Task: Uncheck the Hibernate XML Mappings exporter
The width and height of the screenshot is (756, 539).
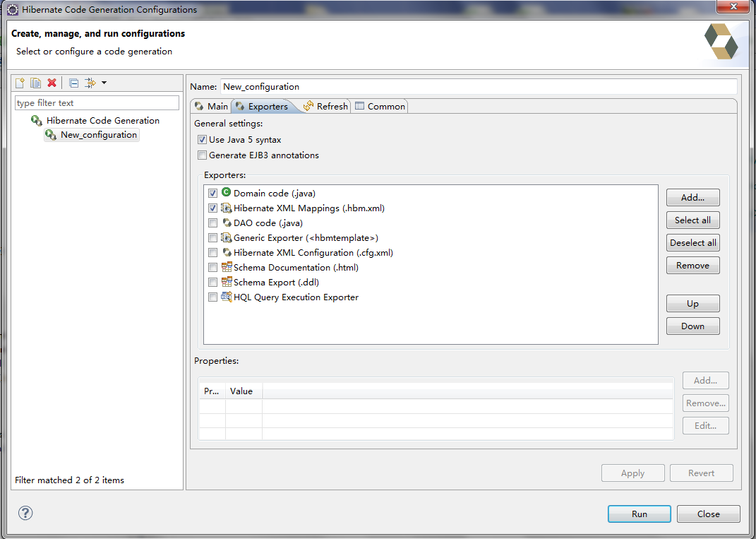Action: tap(212, 208)
